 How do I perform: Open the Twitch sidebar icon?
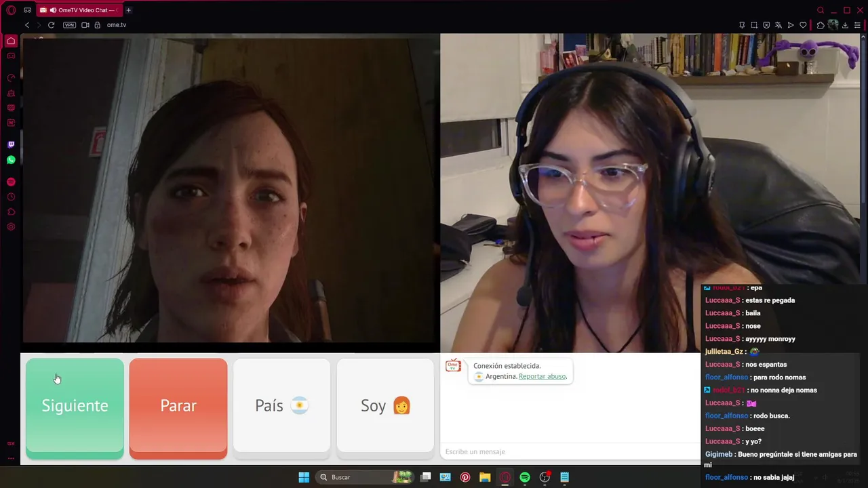point(11,144)
